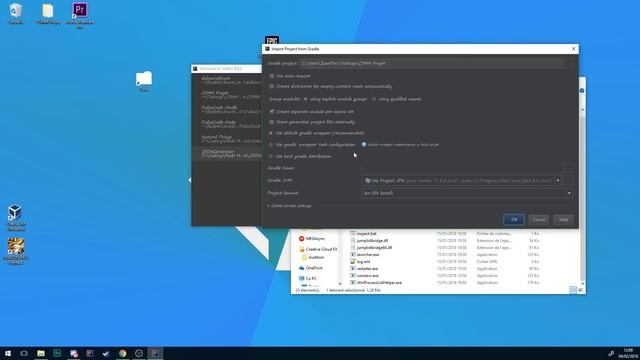This screenshot has width=640, height=360.
Task: Open the Gradle JVM dropdown
Action: [558, 180]
